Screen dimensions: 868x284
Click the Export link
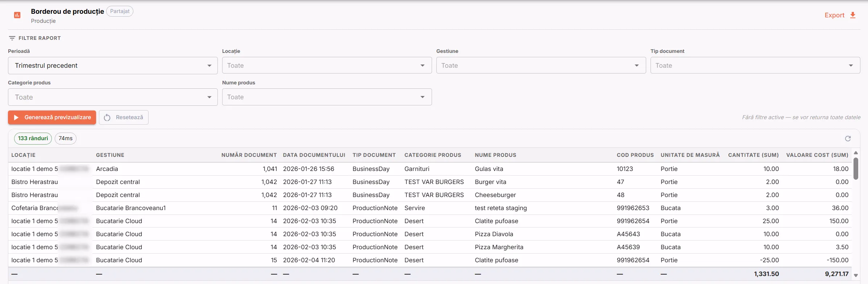pos(834,15)
